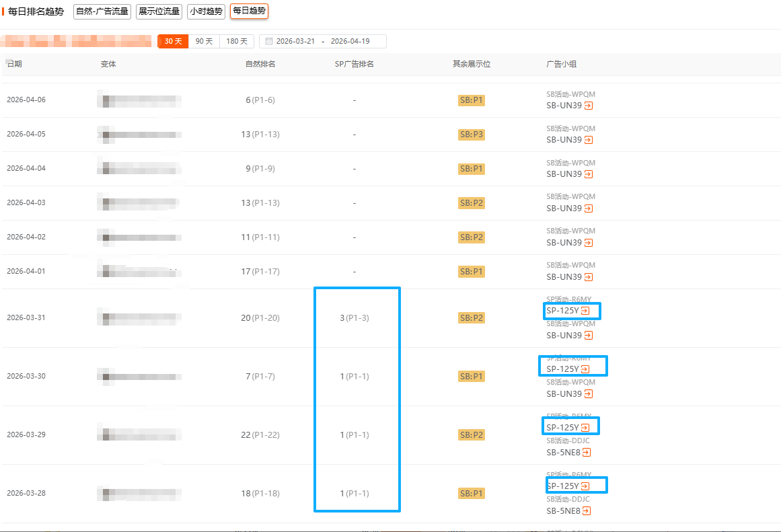Click the 每日趋势 tab
The height and width of the screenshot is (532, 781).
coord(249,11)
